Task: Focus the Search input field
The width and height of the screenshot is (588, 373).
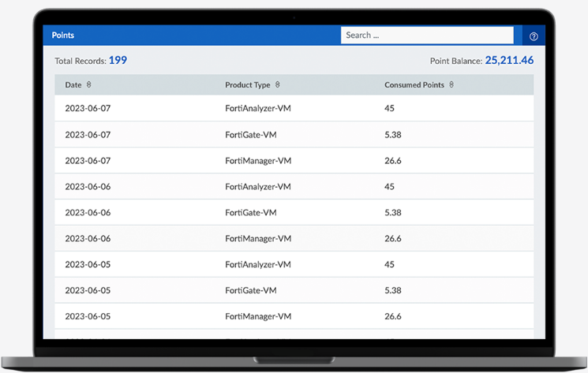Action: coord(427,35)
